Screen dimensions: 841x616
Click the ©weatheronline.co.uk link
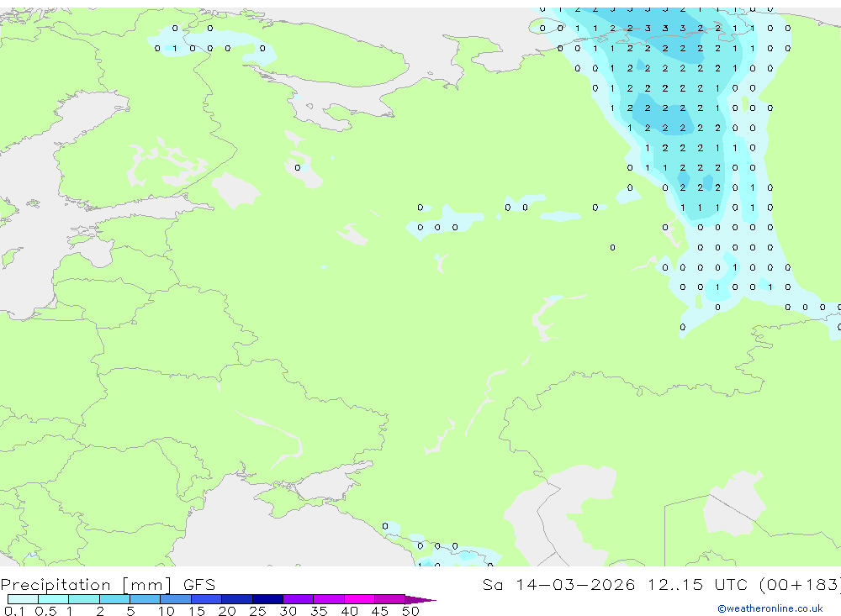[x=770, y=608]
